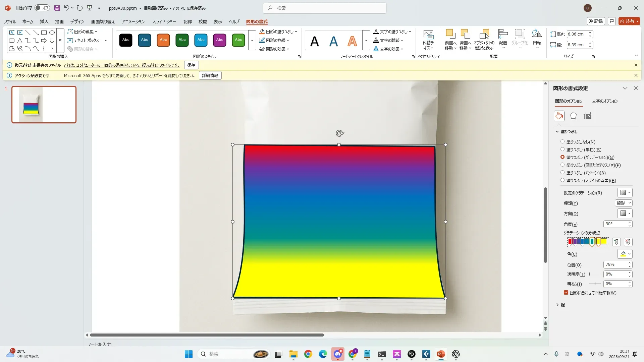Open the Effects pentagon icon tab
The width and height of the screenshot is (644, 362).
573,116
